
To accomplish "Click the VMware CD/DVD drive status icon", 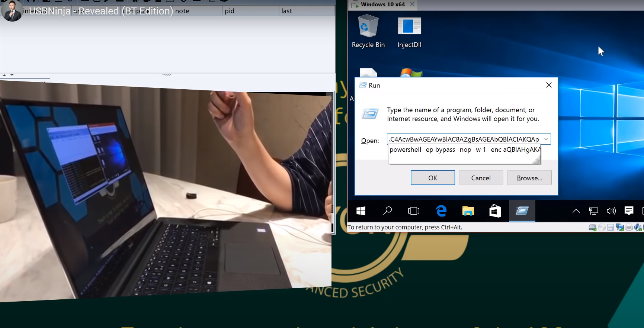I will pos(602,227).
